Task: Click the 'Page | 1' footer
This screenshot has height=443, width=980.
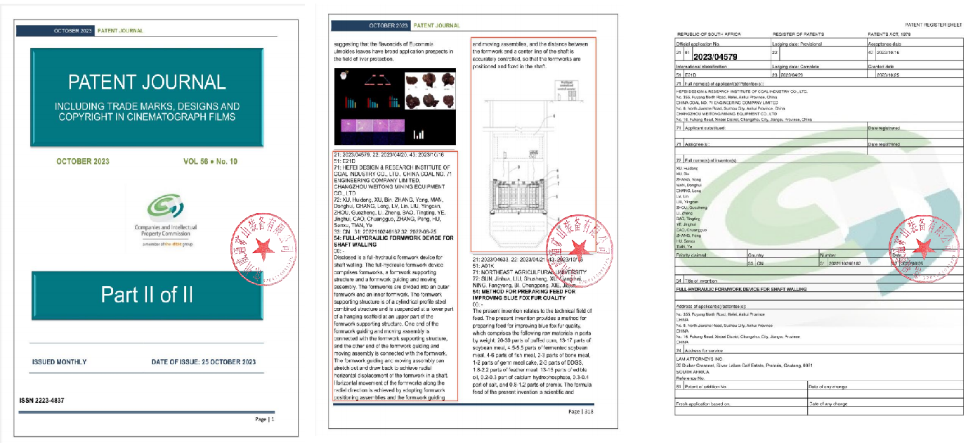Action: [265, 419]
